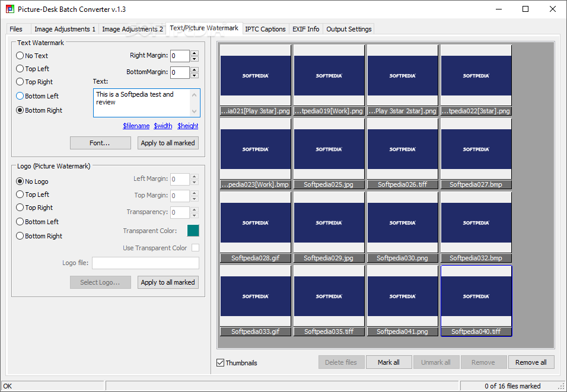Open the Font... dialog button
This screenshot has width=567, height=392.
[x=100, y=143]
